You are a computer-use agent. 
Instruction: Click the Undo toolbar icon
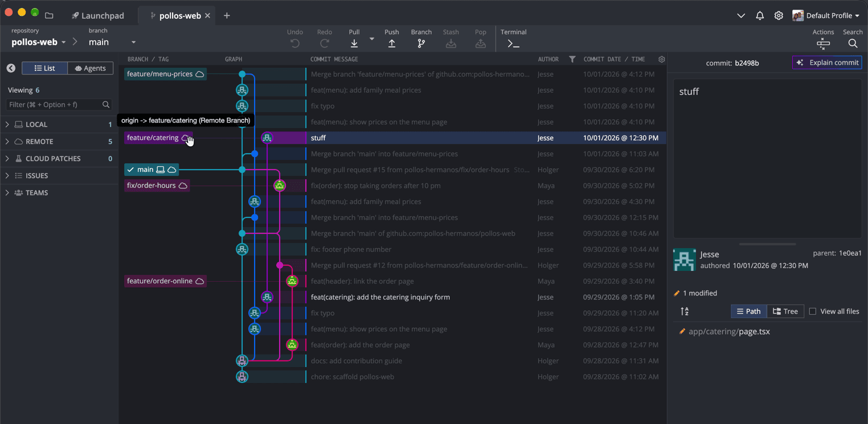tap(294, 43)
